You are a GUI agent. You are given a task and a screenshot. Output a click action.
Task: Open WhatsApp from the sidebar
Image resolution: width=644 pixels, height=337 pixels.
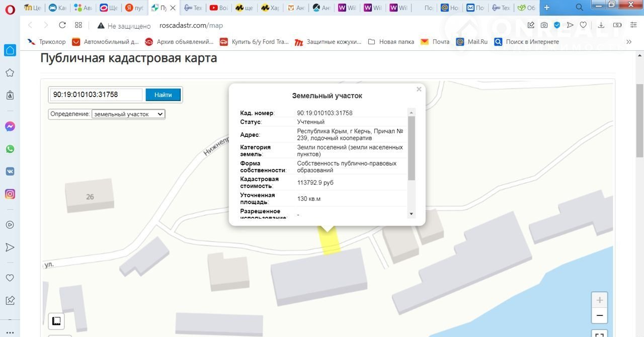click(10, 149)
